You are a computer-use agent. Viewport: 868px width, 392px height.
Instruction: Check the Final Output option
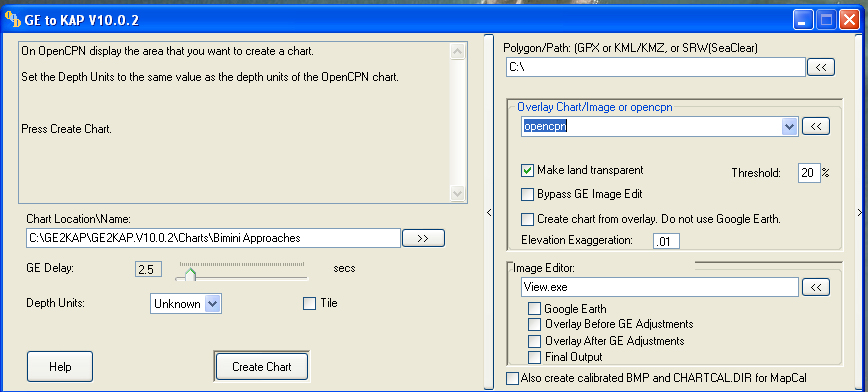534,357
